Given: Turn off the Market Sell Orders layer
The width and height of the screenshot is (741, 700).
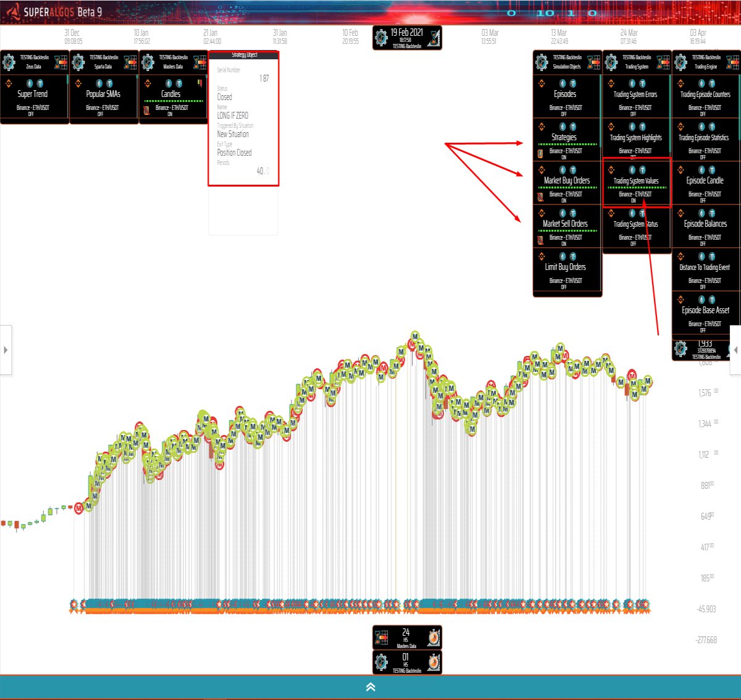Looking at the screenshot, I should 567,226.
